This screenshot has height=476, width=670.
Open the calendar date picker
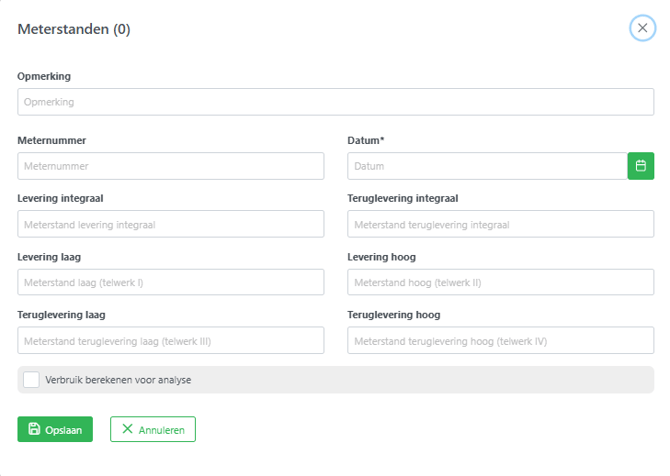[640, 166]
